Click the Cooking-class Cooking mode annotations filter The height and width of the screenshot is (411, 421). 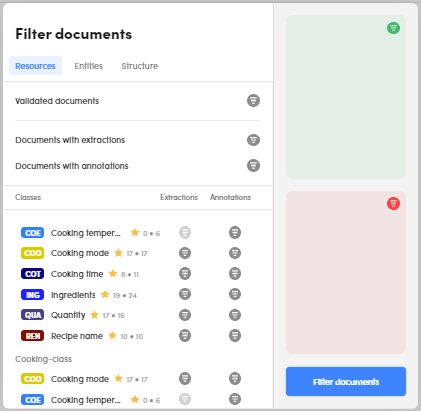(235, 378)
